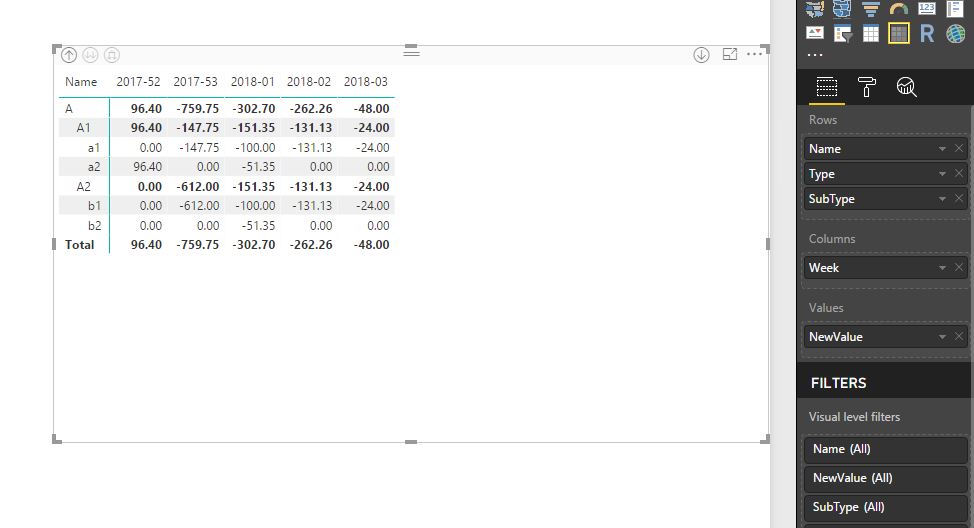Remove Type field from Rows
Image resolution: width=974 pixels, height=528 pixels.
coord(958,173)
